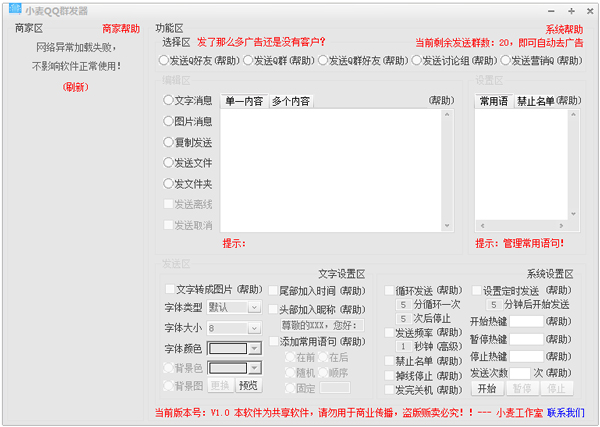The height and width of the screenshot is (427, 600).
Task: Open (帮助) link beside 开始热键
Action: click(x=558, y=321)
